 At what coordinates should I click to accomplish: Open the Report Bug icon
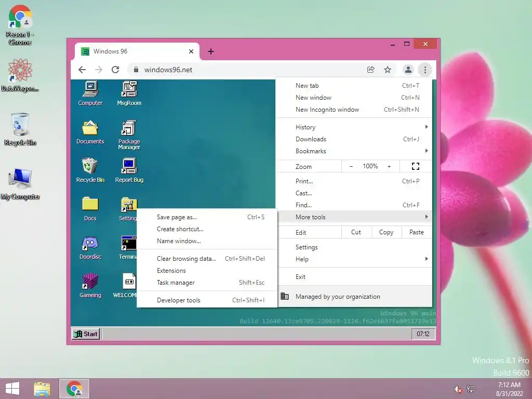(x=129, y=170)
